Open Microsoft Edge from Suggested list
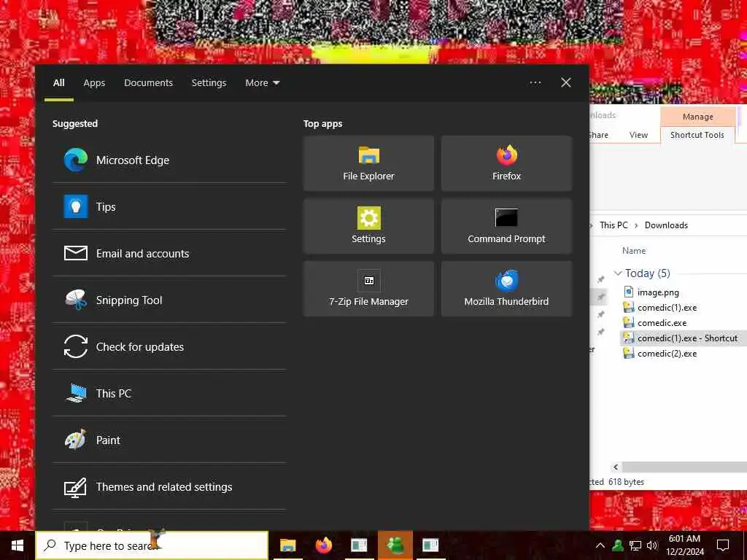The width and height of the screenshot is (747, 560). [169, 160]
